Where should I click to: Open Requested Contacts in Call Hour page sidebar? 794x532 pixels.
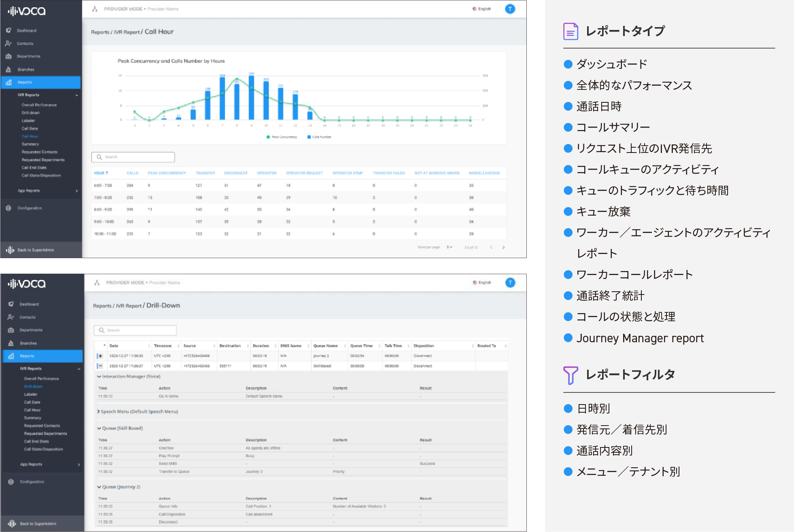[40, 152]
